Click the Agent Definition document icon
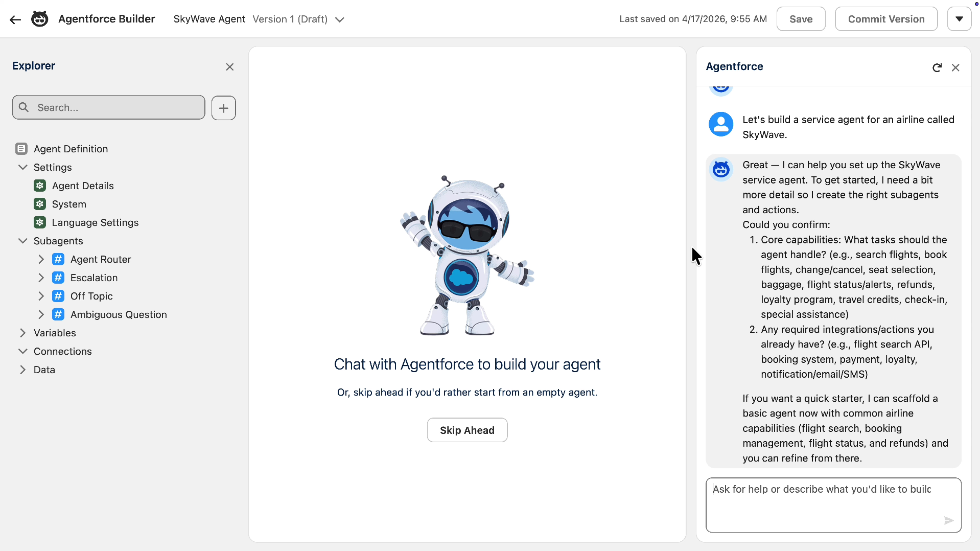The image size is (980, 551). pos(21,149)
